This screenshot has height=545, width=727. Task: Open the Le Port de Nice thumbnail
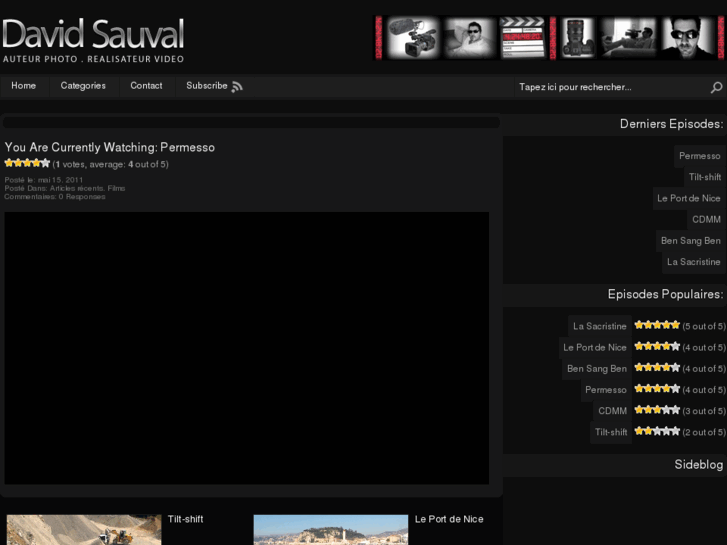(x=331, y=530)
